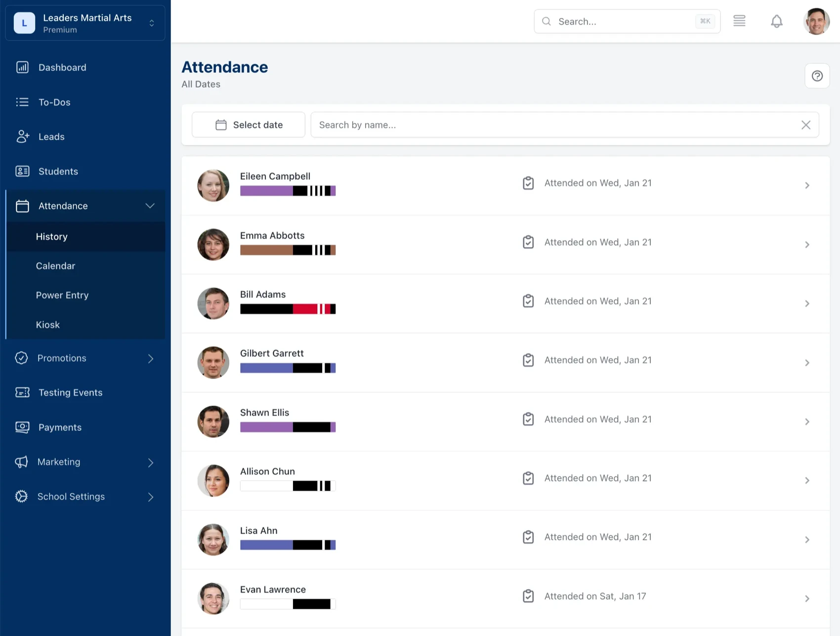Click the Dashboard chart icon in sidebar
This screenshot has width=840, height=636.
(22, 67)
